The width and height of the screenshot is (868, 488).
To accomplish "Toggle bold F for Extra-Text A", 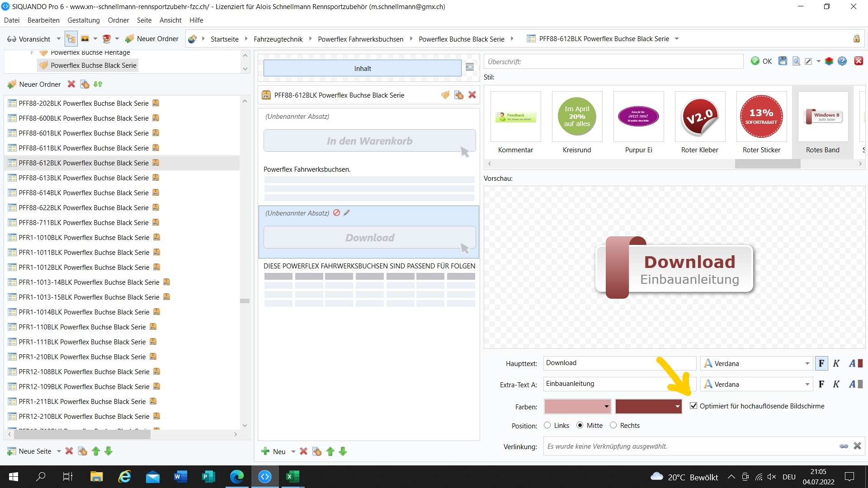I will coord(821,384).
